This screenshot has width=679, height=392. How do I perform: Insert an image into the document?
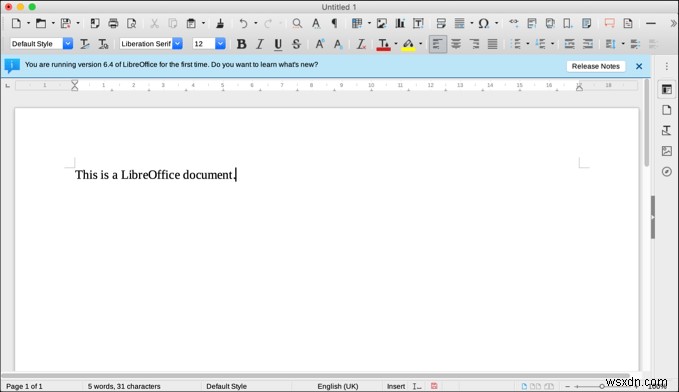point(382,23)
